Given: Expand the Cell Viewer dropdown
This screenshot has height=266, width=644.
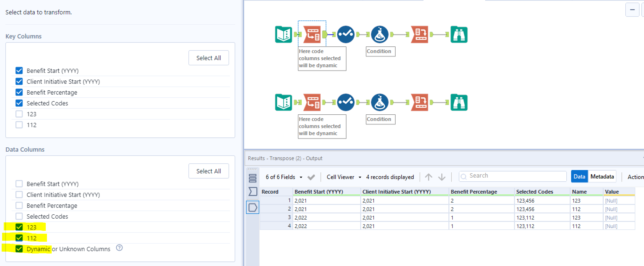Looking at the screenshot, I should tap(343, 177).
